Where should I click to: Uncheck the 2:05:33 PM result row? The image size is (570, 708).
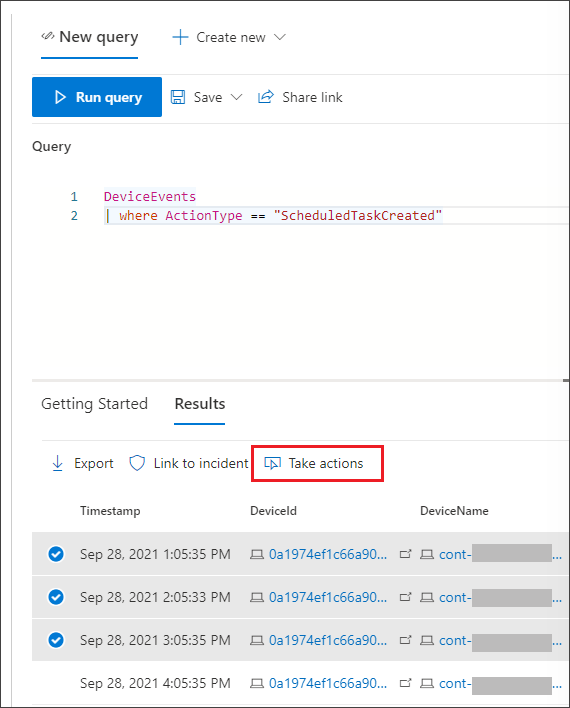coord(56,597)
